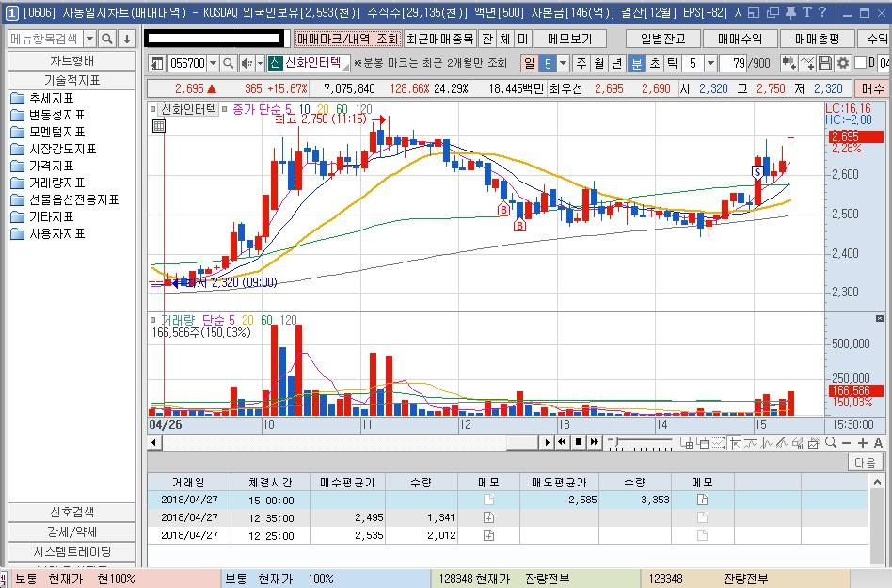Click the 일별잔고 button
This screenshot has height=588, width=892.
[662, 39]
